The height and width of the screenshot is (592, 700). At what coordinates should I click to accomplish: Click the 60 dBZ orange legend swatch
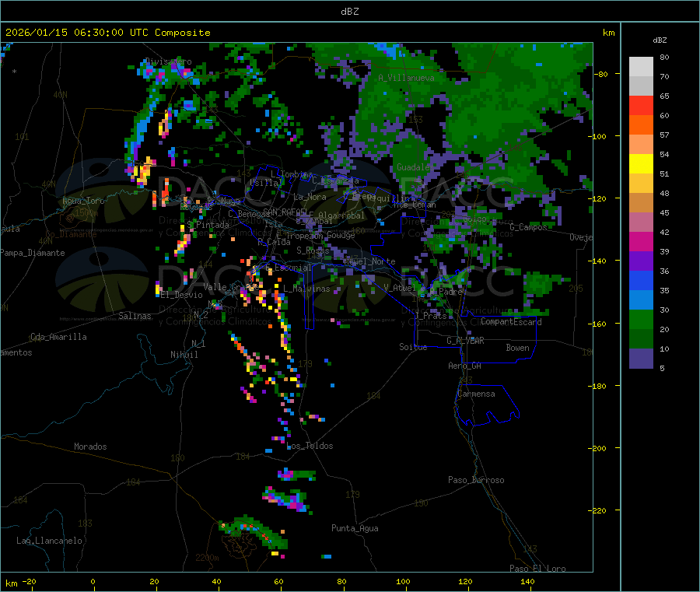click(x=641, y=125)
